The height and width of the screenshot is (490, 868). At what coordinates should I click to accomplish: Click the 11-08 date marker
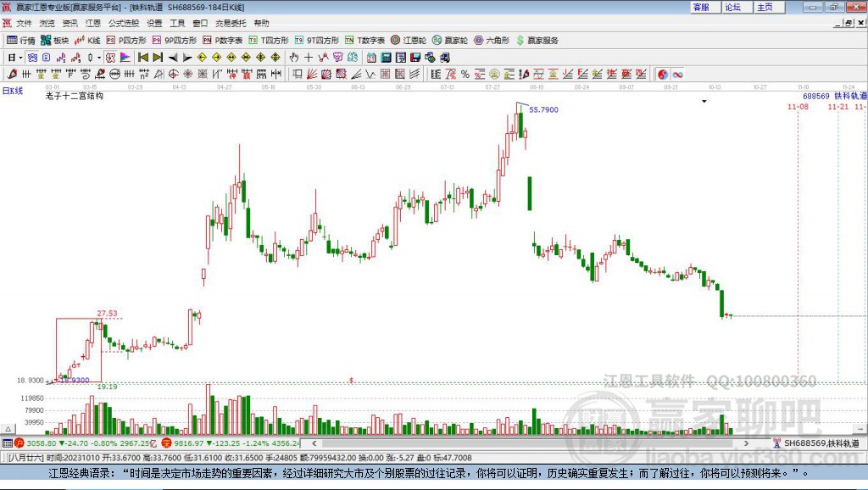click(x=798, y=106)
